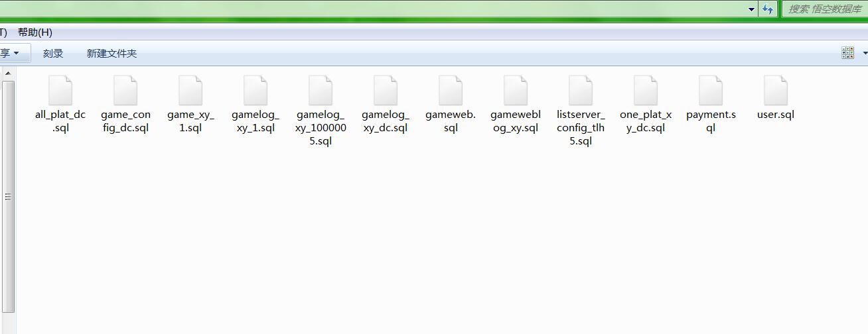
Task: Select the gameweblog_xy.sql file icon
Action: point(516,91)
